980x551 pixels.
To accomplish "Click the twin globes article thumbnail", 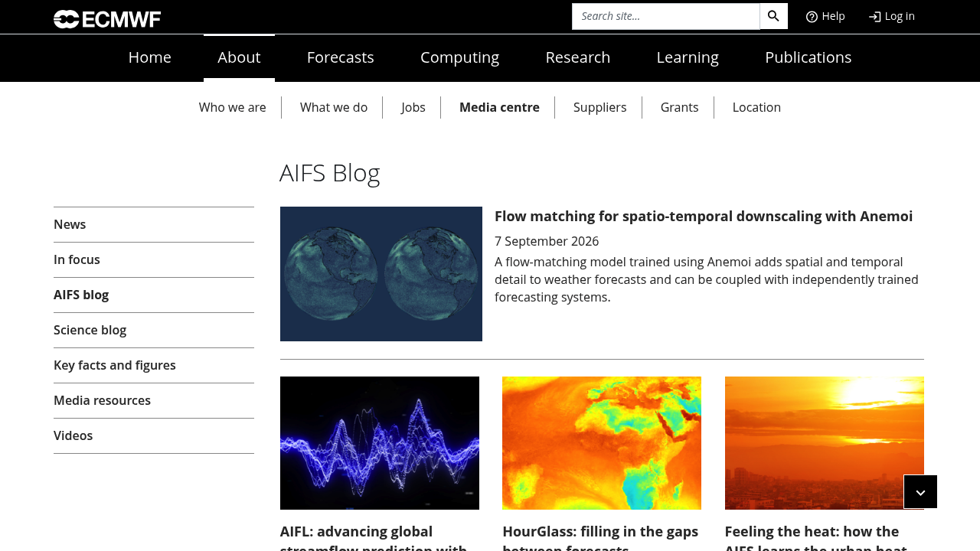I will pyautogui.click(x=381, y=274).
